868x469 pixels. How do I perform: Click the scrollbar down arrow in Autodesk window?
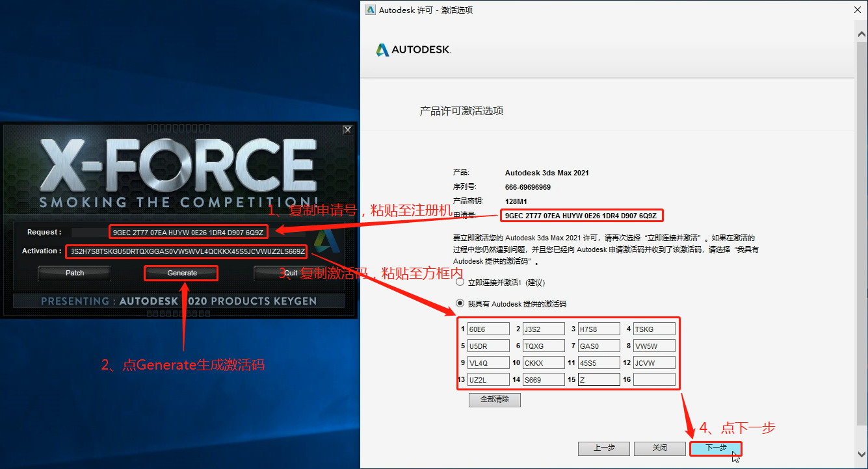click(x=861, y=453)
